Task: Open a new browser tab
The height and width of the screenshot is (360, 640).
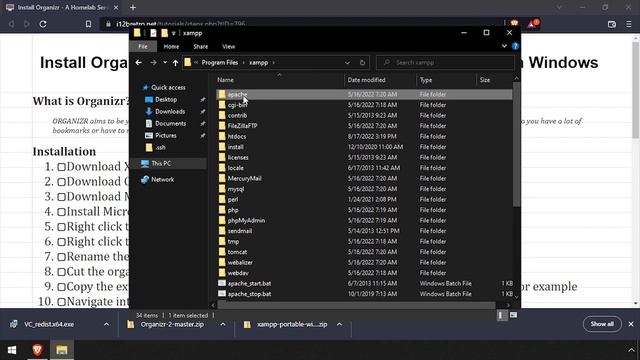Action: tap(133, 7)
